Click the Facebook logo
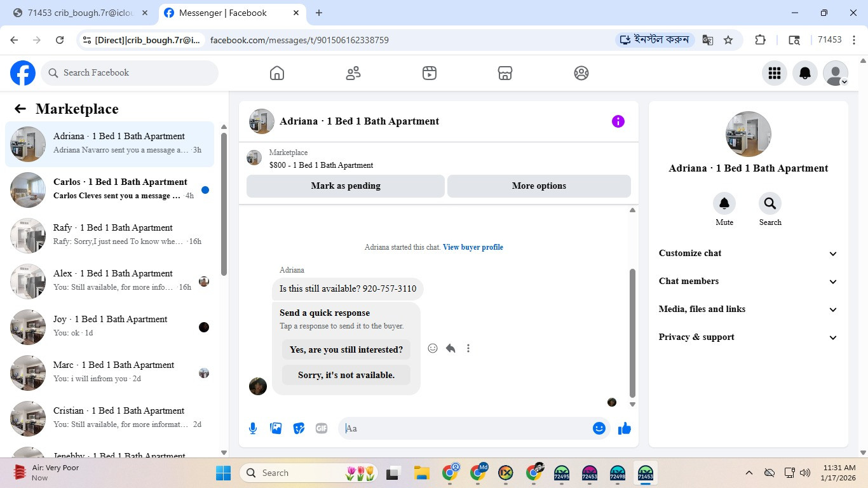 point(23,73)
